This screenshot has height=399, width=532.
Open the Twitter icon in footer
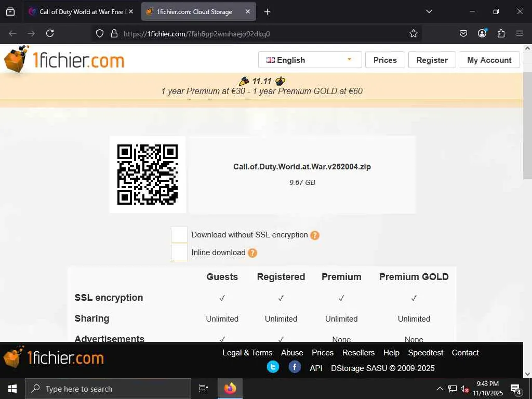point(273,367)
